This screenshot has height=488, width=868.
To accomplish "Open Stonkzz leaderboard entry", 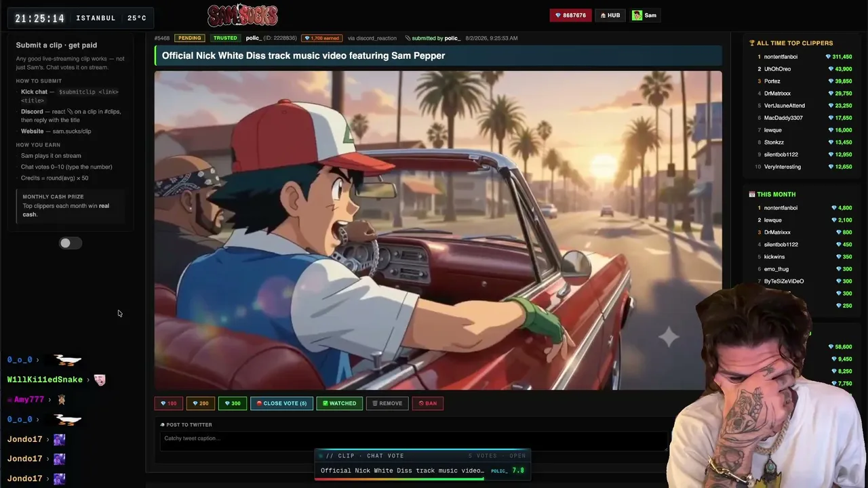I will tap(774, 142).
